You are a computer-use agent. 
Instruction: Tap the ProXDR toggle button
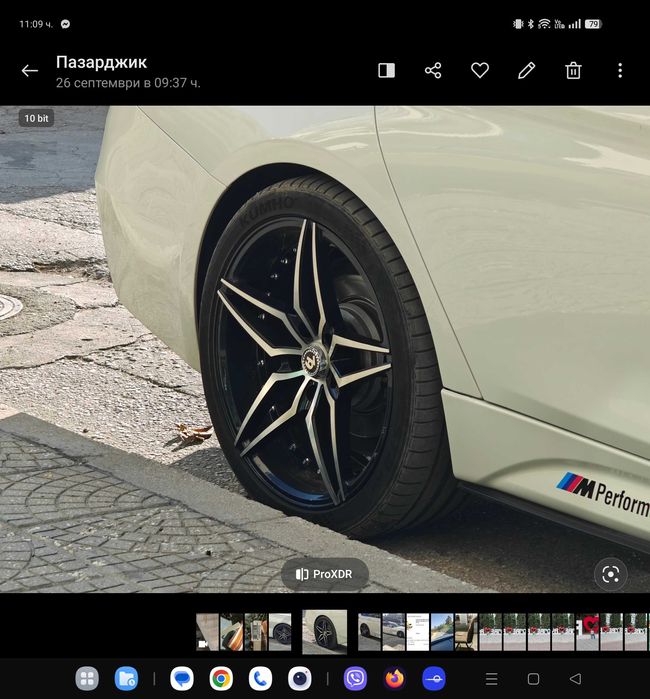[x=325, y=574]
